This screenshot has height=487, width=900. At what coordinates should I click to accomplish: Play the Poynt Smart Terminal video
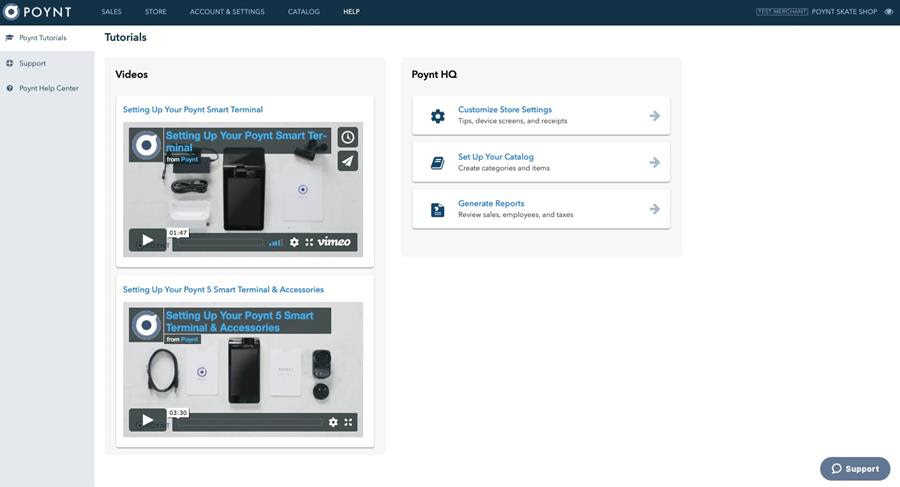coord(148,240)
